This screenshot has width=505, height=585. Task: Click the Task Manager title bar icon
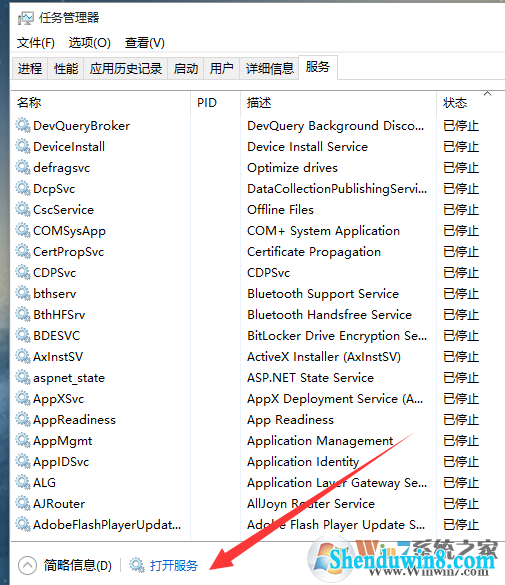pos(26,18)
